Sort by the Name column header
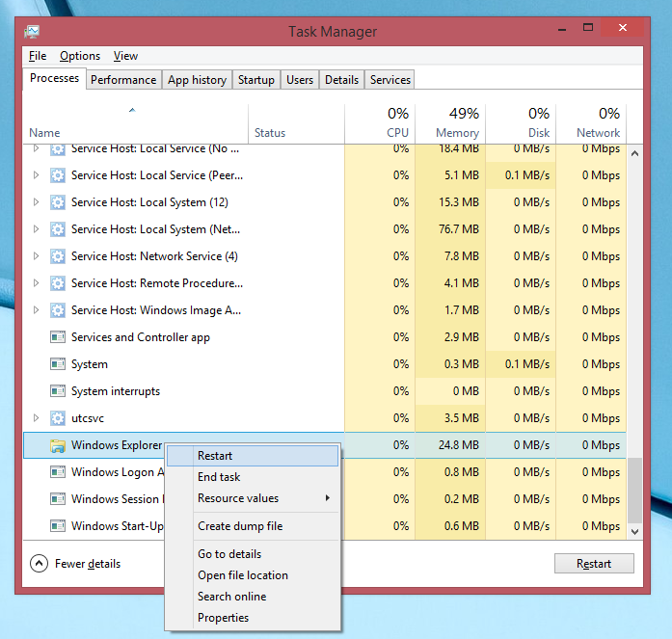The width and height of the screenshot is (672, 639). [135, 124]
